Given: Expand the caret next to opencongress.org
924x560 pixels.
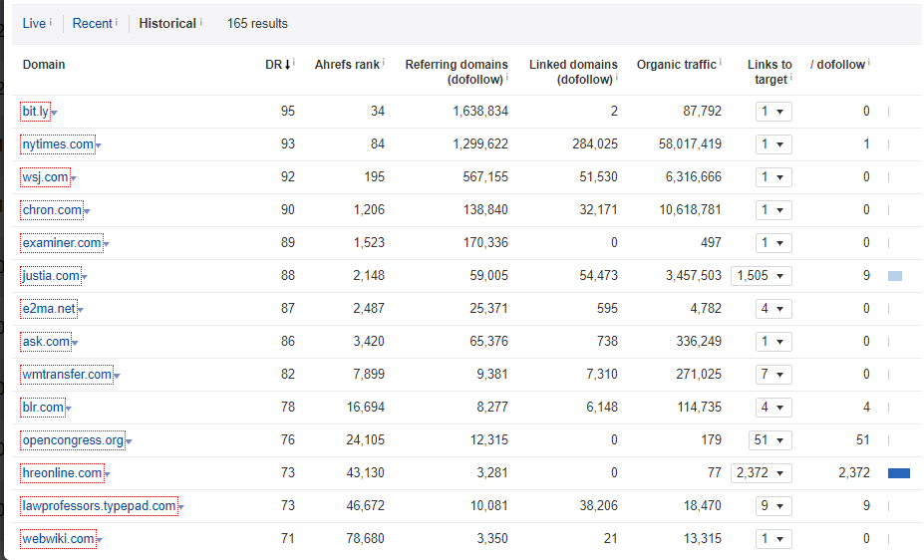Looking at the screenshot, I should pyautogui.click(x=129, y=441).
